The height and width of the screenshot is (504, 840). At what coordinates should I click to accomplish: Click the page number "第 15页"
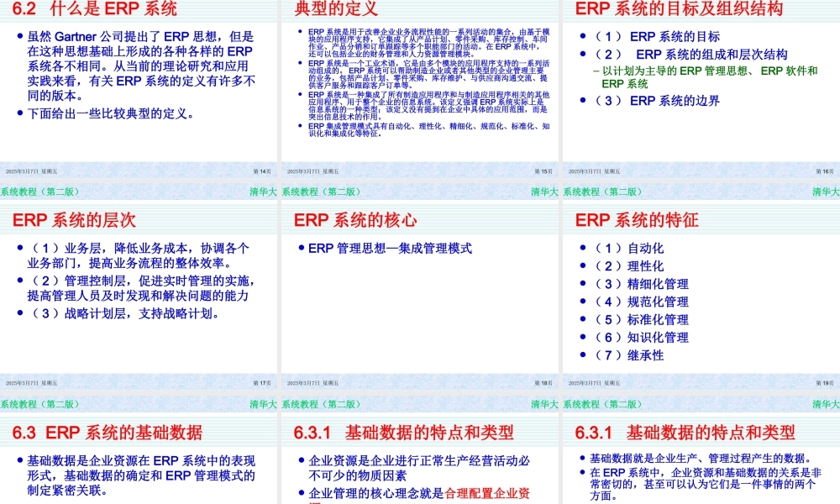pyautogui.click(x=543, y=171)
